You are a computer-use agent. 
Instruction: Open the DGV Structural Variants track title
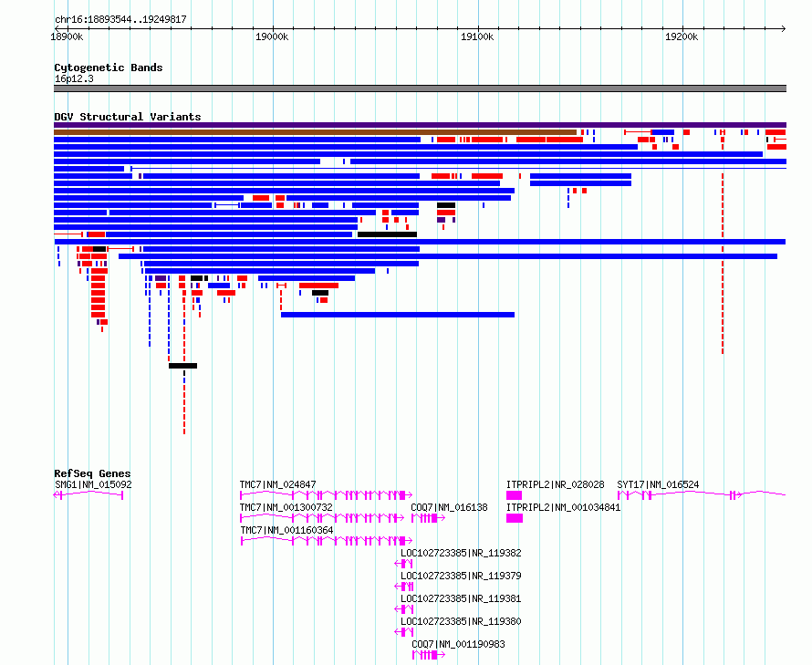pos(128,117)
